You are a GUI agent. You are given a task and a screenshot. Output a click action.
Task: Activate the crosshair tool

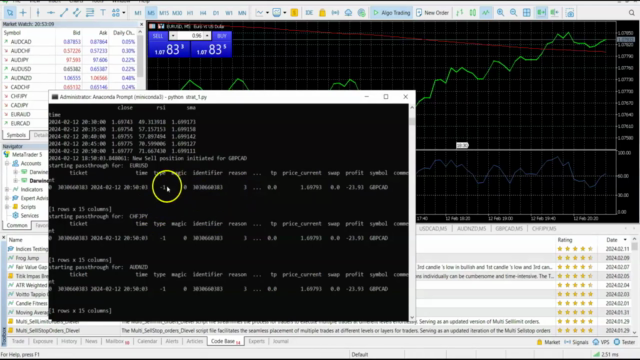click(23, 13)
